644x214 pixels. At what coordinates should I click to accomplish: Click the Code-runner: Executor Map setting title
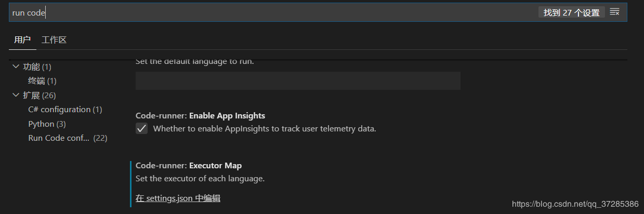click(x=189, y=166)
